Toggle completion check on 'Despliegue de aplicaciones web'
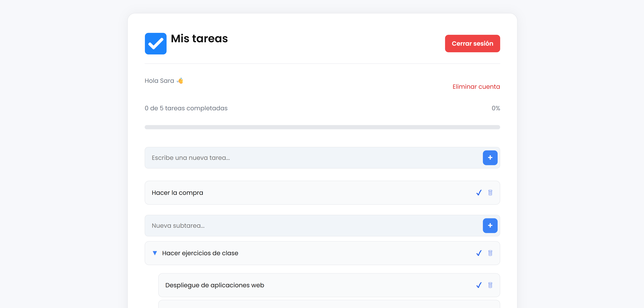The image size is (644, 308). tap(479, 285)
